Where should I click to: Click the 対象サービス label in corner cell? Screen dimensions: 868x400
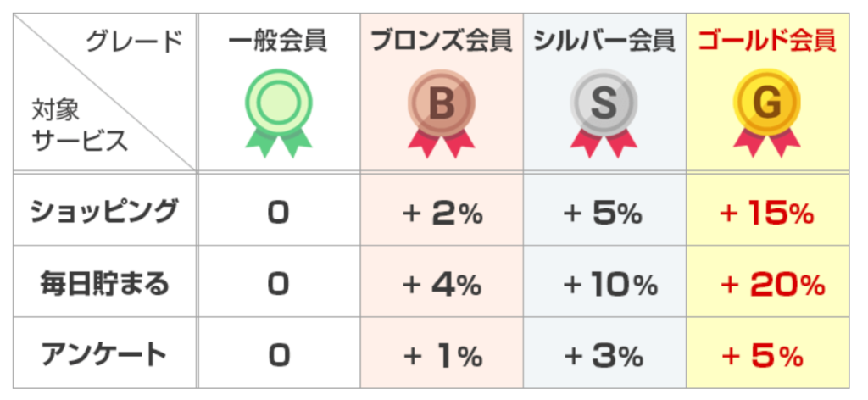[x=79, y=126]
